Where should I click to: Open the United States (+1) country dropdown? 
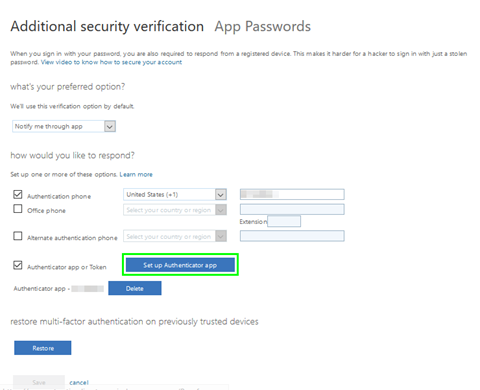click(x=175, y=194)
